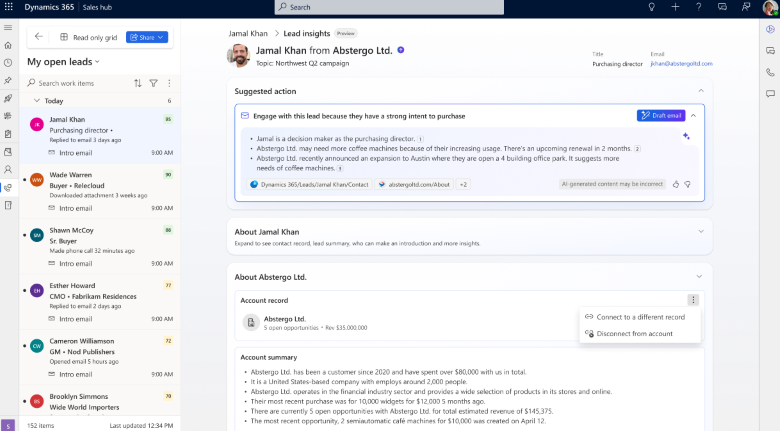780x431 pixels.
Task: Select Connect to a different record
Action: [640, 317]
